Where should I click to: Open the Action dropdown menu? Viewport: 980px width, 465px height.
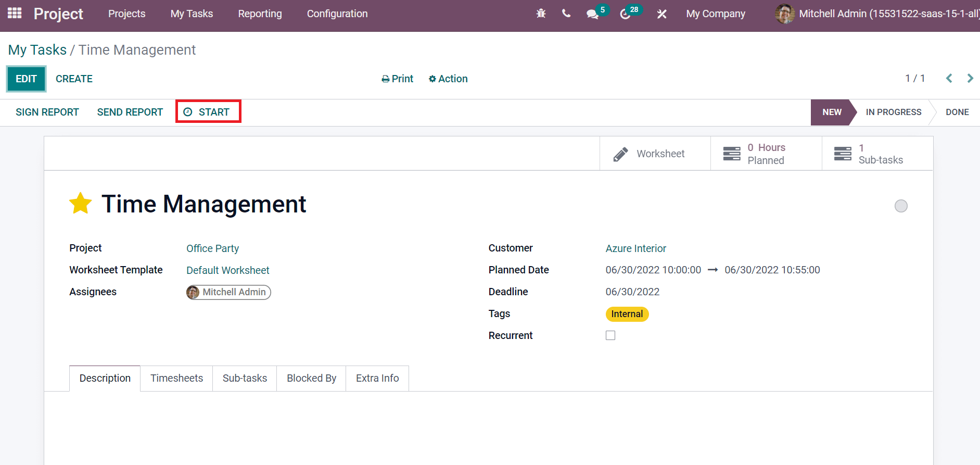448,79
